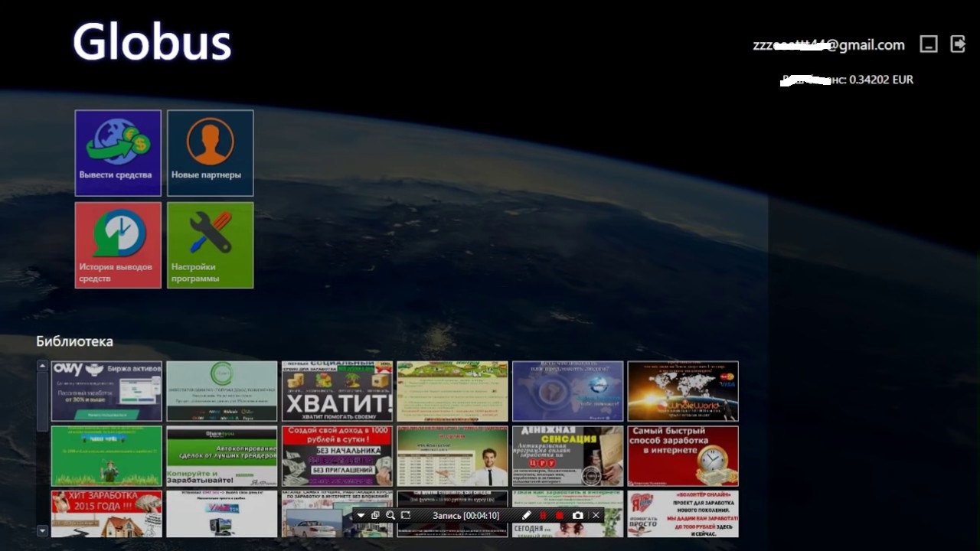Screen dimensions: 980x551
Task: Open the Биржа активов thumbnail
Action: pyautogui.click(x=106, y=391)
